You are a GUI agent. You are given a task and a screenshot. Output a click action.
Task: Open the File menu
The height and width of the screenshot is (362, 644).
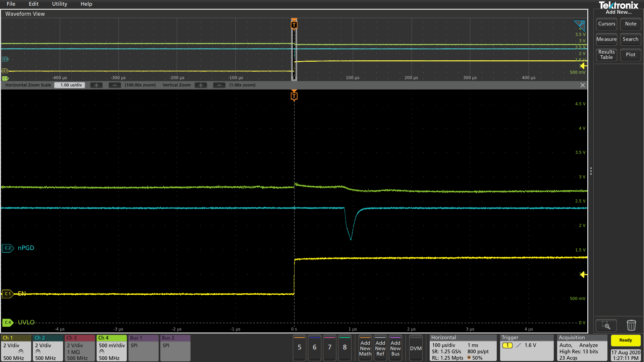pyautogui.click(x=11, y=4)
